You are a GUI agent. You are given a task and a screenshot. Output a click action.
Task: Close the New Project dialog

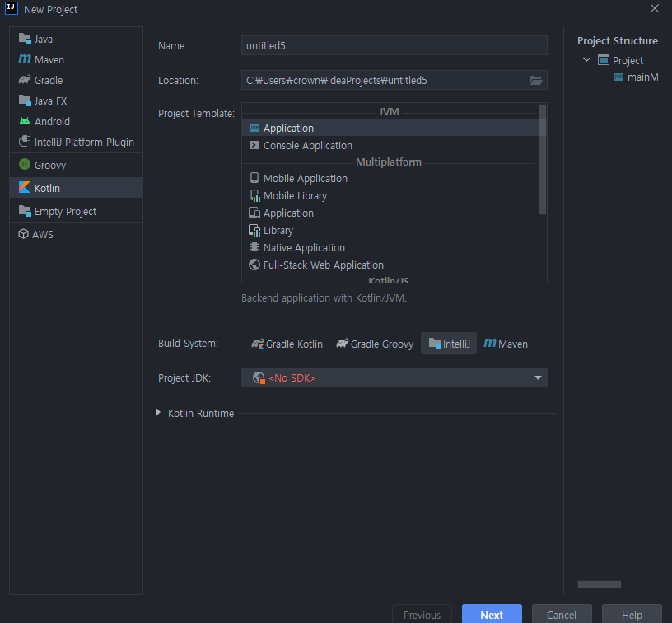pos(655,8)
